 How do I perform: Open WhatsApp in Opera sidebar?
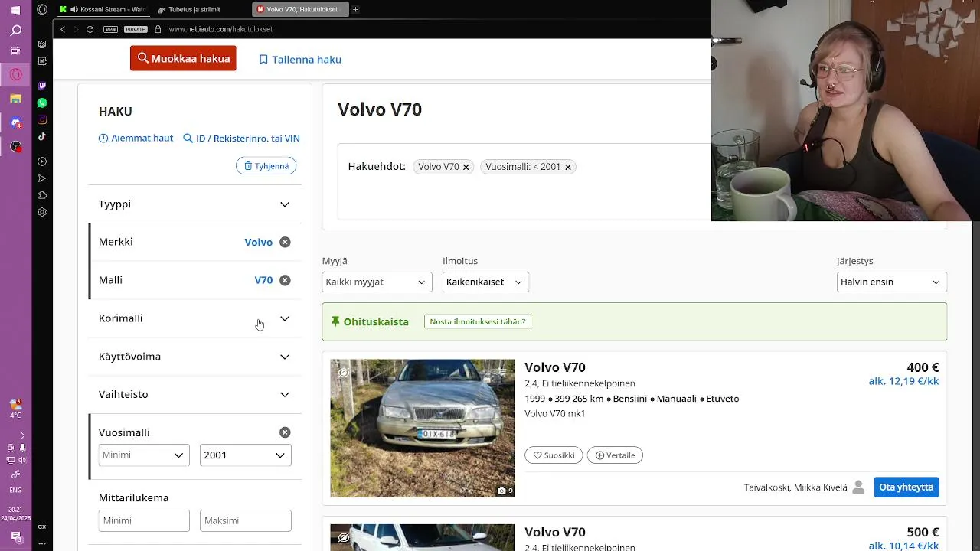[42, 103]
